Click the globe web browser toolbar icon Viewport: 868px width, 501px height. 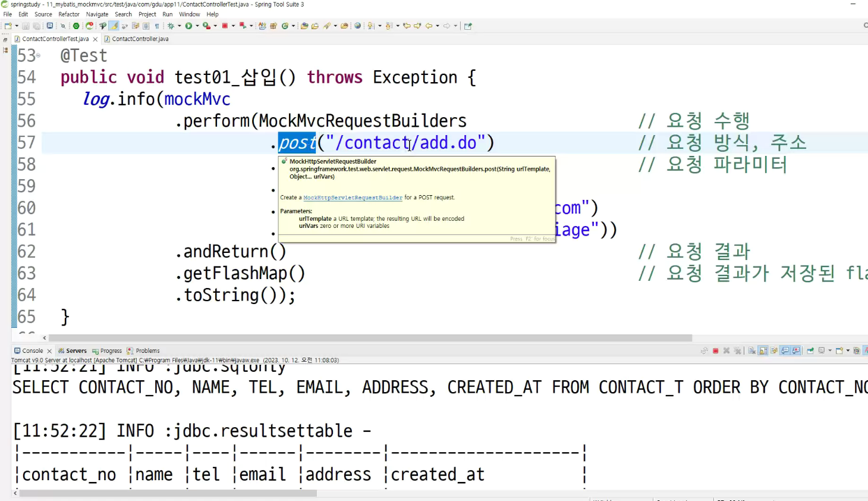click(358, 26)
